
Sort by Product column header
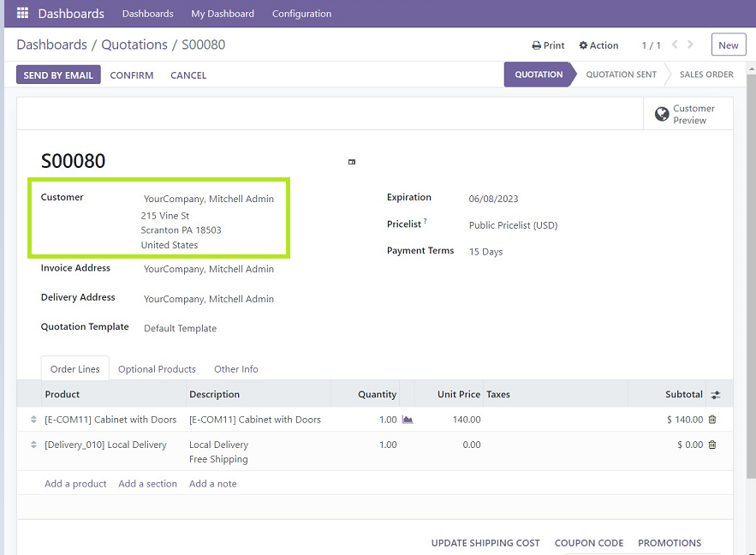[x=63, y=395]
